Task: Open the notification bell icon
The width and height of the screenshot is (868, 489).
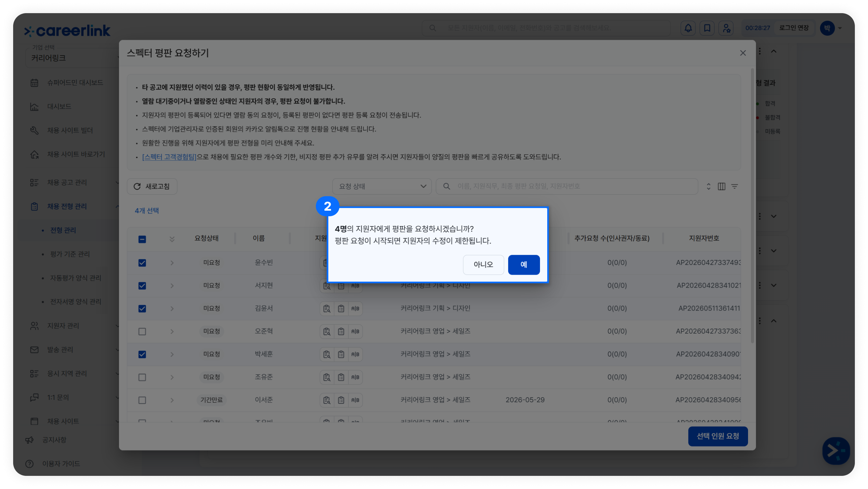Action: (688, 28)
